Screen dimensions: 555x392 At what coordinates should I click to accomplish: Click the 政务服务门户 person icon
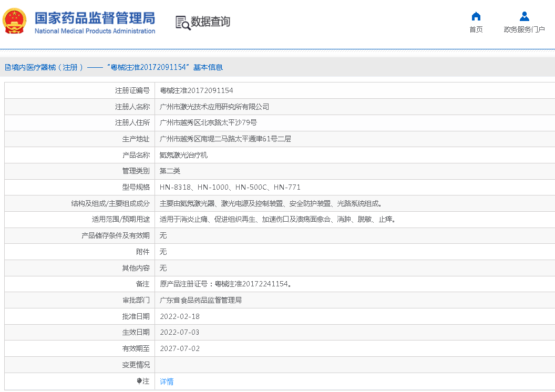pyautogui.click(x=524, y=16)
